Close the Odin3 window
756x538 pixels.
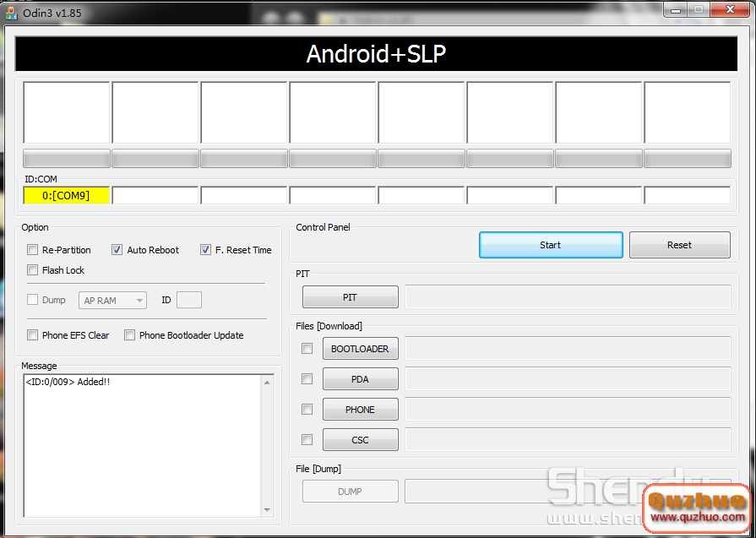pyautogui.click(x=731, y=9)
